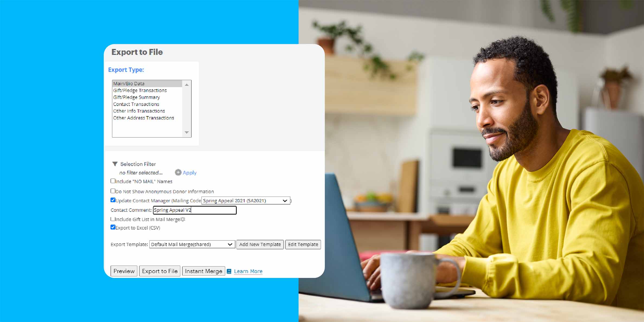Expand the Export Type list scrollbar

pos(187,133)
